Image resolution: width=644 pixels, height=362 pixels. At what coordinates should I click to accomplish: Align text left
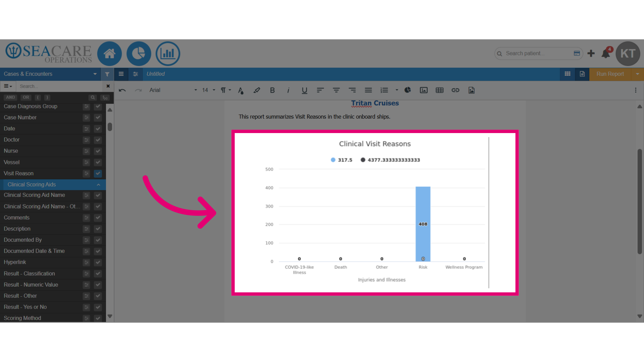[320, 90]
